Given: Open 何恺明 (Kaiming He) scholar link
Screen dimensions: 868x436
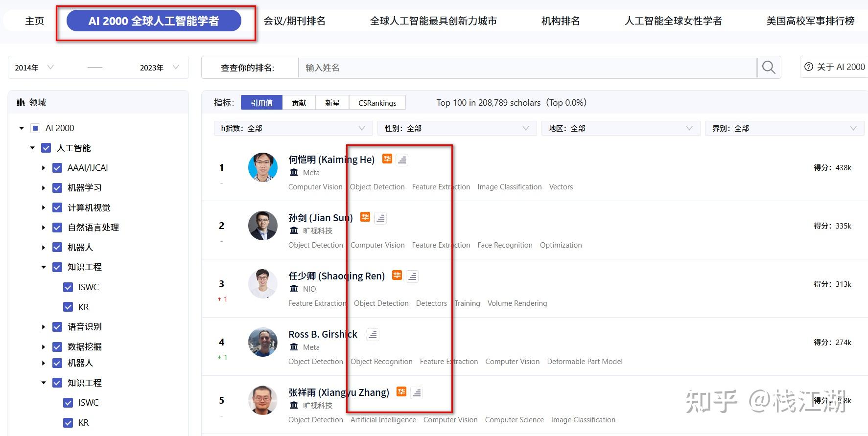Looking at the screenshot, I should coord(331,160).
